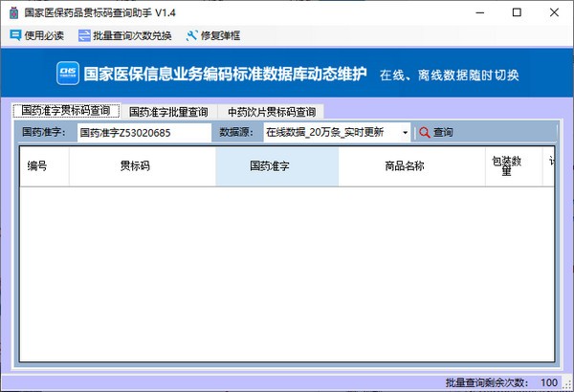Click the 批量查询剩余次数 status label

point(487,382)
